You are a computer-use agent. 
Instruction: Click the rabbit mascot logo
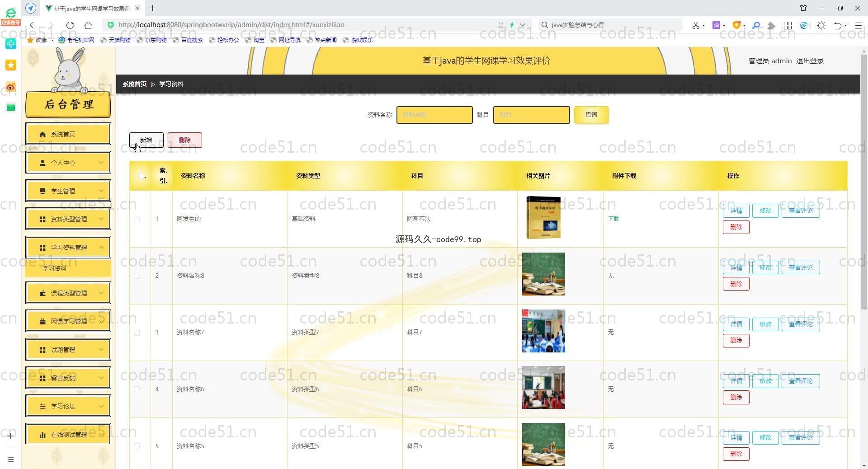[x=69, y=70]
